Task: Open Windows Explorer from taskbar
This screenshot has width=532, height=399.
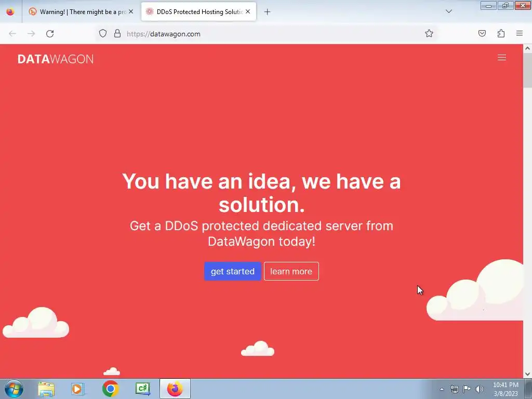Action: [46, 389]
